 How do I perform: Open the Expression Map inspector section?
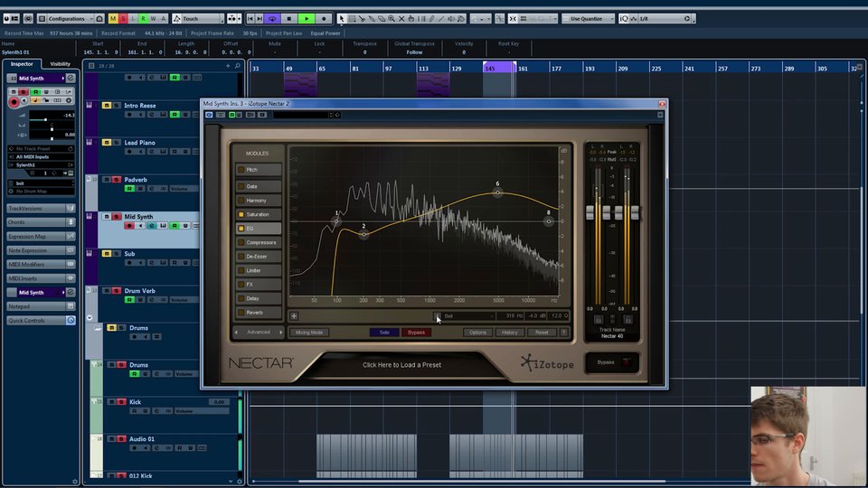point(41,236)
